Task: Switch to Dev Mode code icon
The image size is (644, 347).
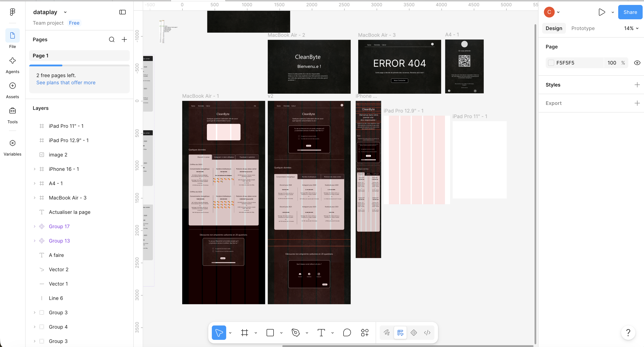Action: 427,332
